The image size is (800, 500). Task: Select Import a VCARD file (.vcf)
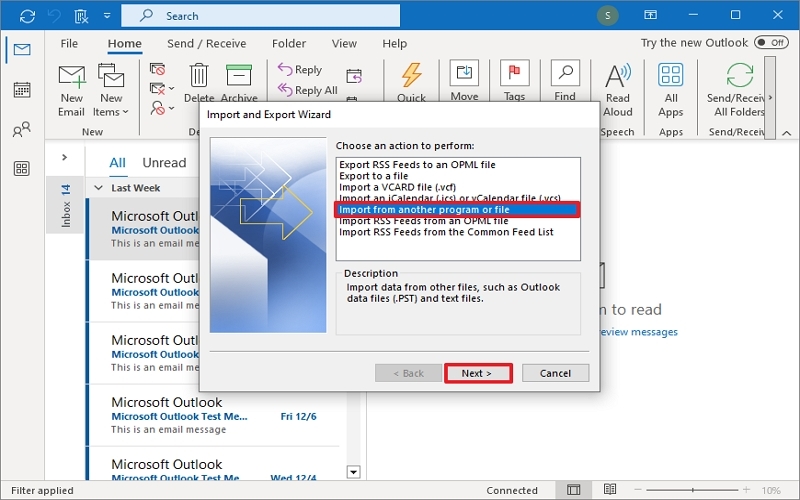tap(397, 187)
